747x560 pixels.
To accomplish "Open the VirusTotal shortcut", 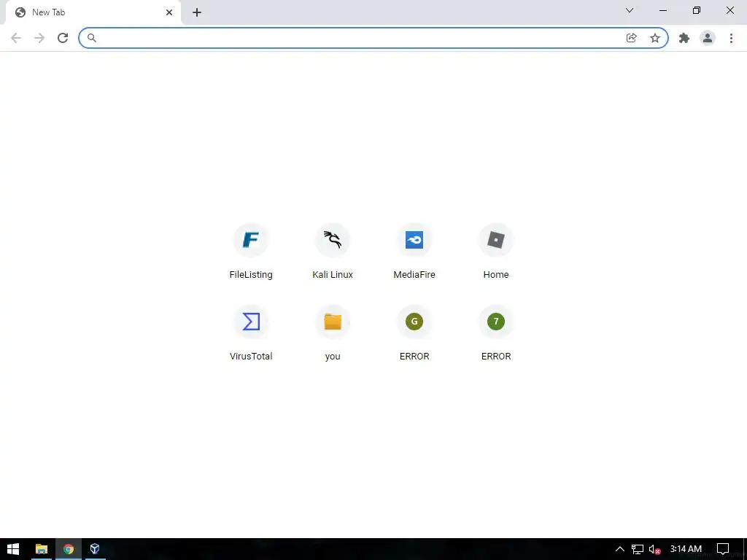I will click(251, 333).
